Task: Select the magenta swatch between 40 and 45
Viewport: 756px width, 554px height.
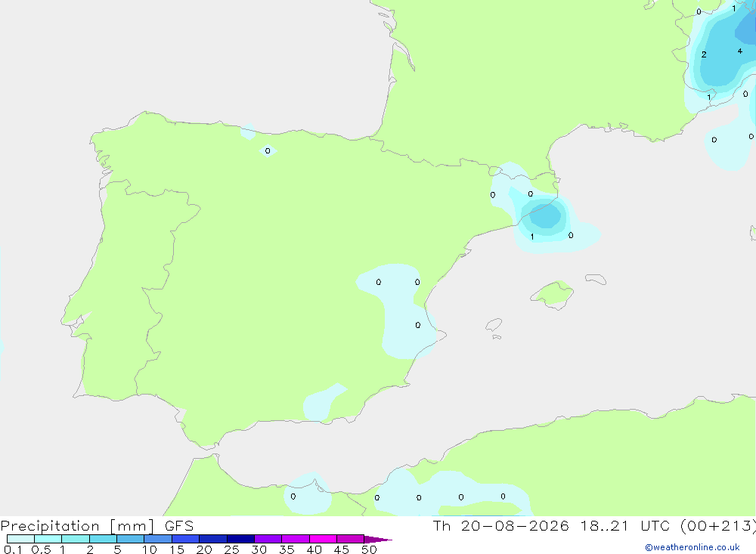Action: pos(323,539)
